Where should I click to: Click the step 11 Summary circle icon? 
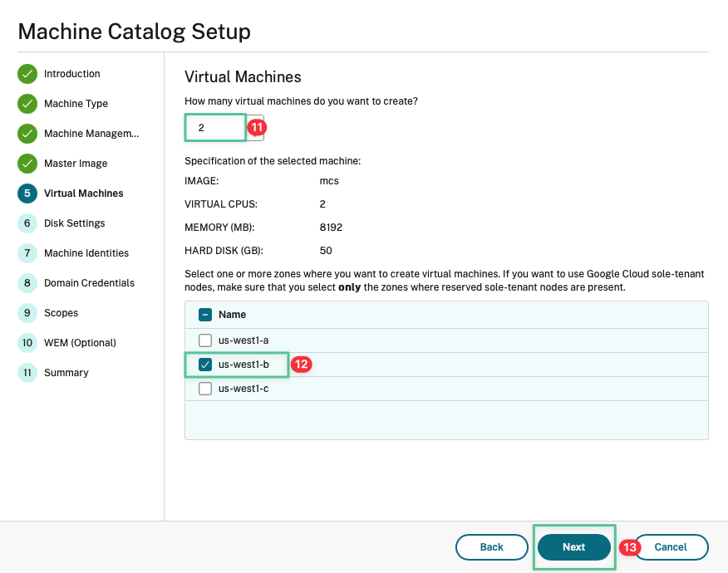click(27, 373)
